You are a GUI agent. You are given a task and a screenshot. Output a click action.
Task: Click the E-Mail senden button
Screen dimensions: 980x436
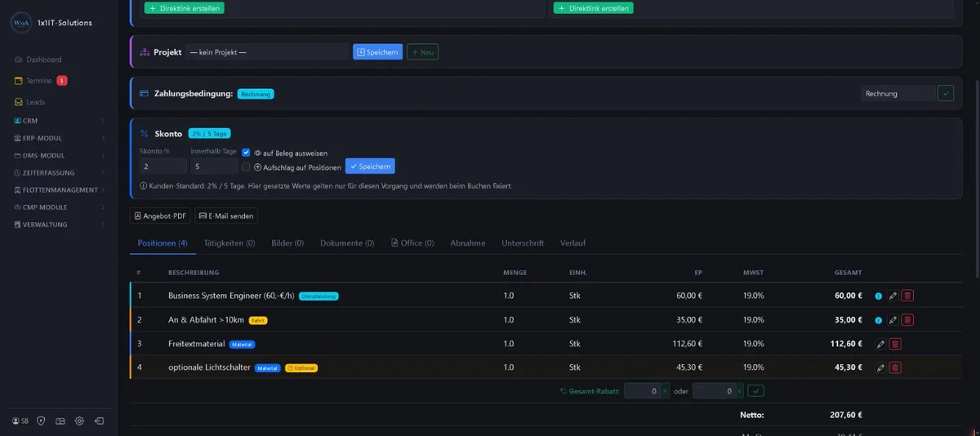[226, 216]
